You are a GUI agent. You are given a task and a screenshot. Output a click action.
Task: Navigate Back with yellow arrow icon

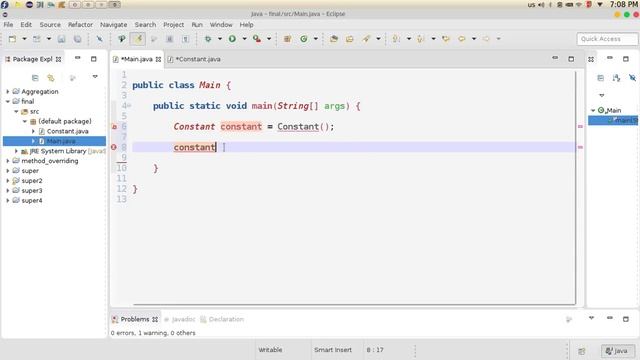click(462, 39)
